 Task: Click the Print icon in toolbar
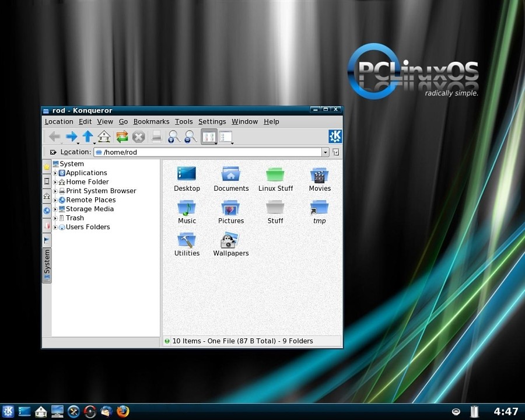coord(157,136)
